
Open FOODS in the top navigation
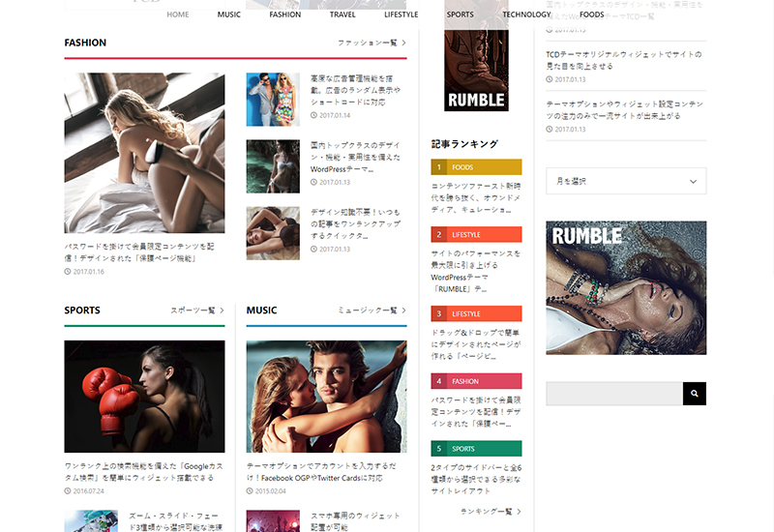click(x=592, y=15)
